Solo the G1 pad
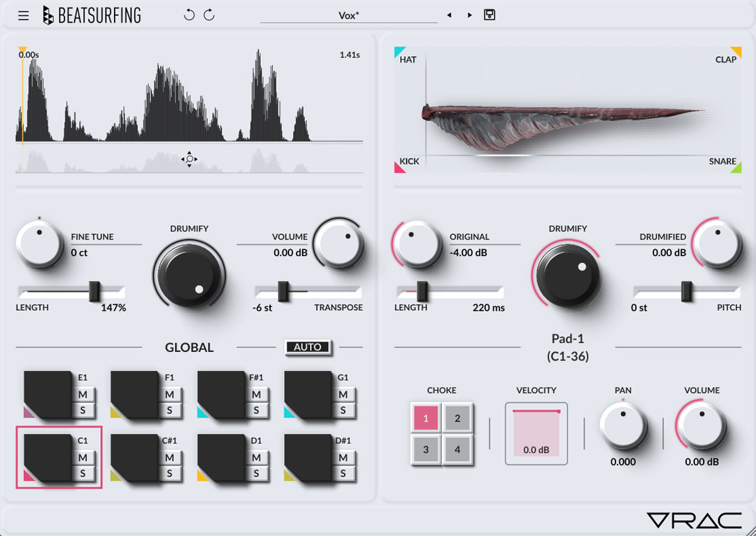This screenshot has width=756, height=536. [x=343, y=411]
